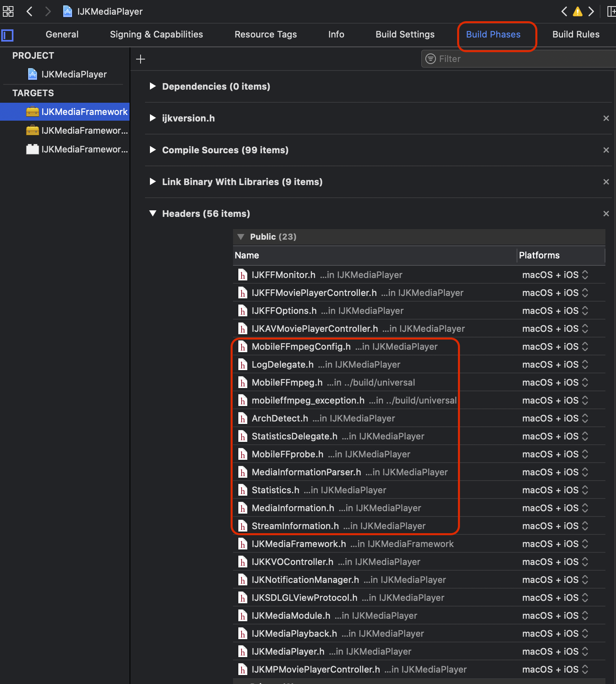The height and width of the screenshot is (684, 616).
Task: Click the yellow warning triangle icon
Action: point(578,11)
